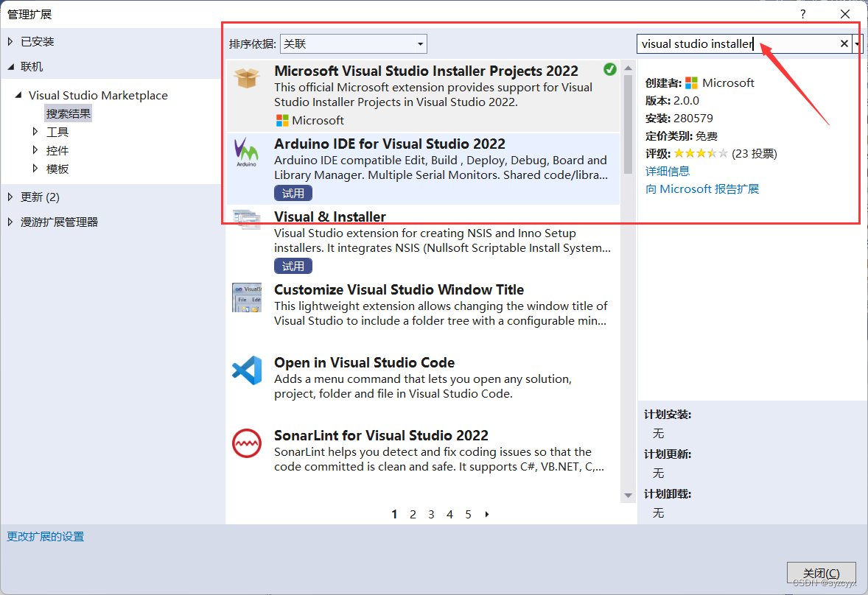The width and height of the screenshot is (868, 595).
Task: Click the Microsoft logo next to 创建者
Action: coord(691,83)
